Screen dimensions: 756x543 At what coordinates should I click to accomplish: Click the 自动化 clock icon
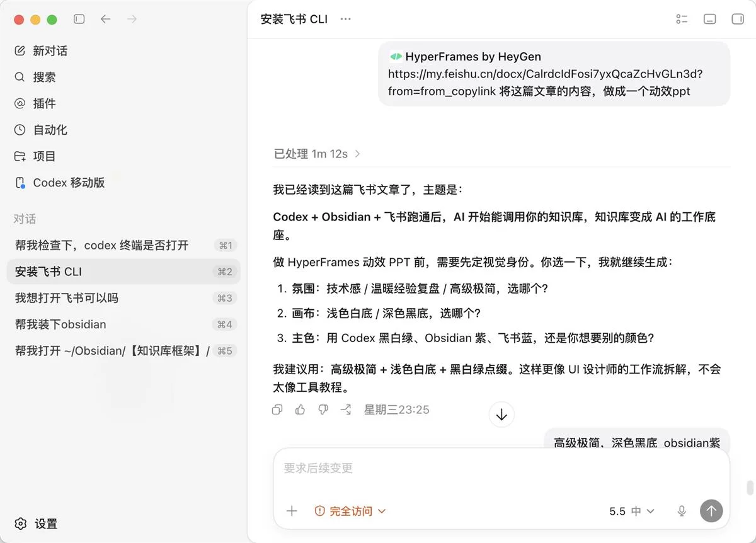[20, 130]
